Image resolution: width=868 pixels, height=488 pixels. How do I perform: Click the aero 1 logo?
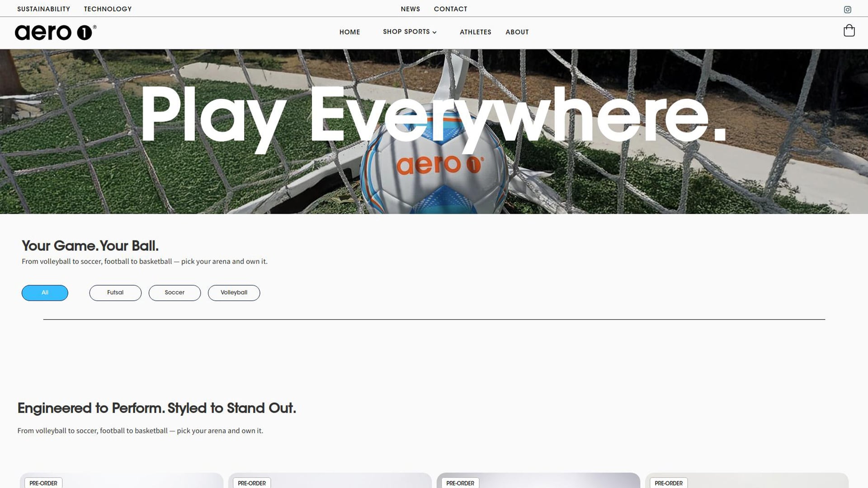pos(56,33)
